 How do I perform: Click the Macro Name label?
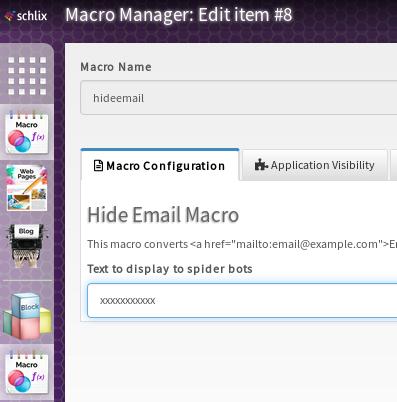(116, 67)
